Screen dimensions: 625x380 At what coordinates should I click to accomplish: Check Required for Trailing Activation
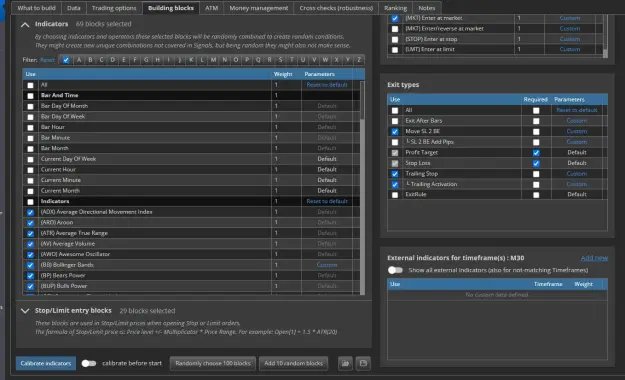(x=536, y=185)
